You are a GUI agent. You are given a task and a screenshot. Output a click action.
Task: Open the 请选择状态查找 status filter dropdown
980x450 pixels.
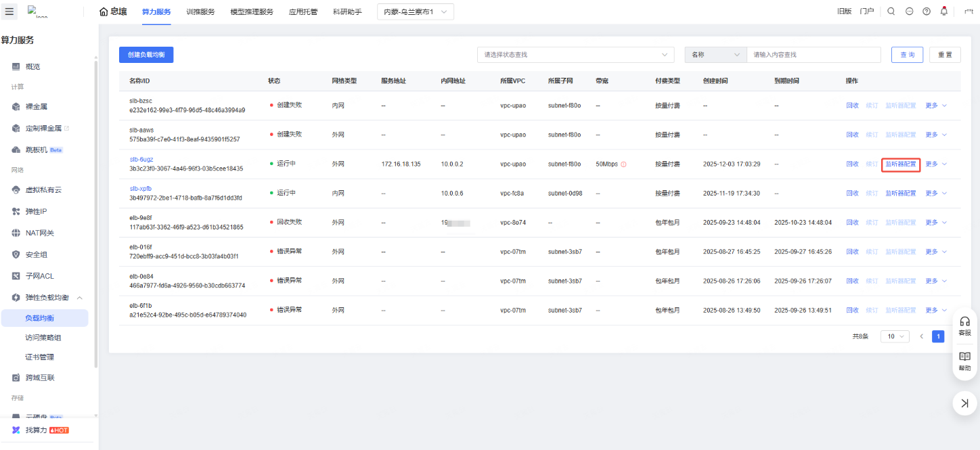(x=575, y=55)
